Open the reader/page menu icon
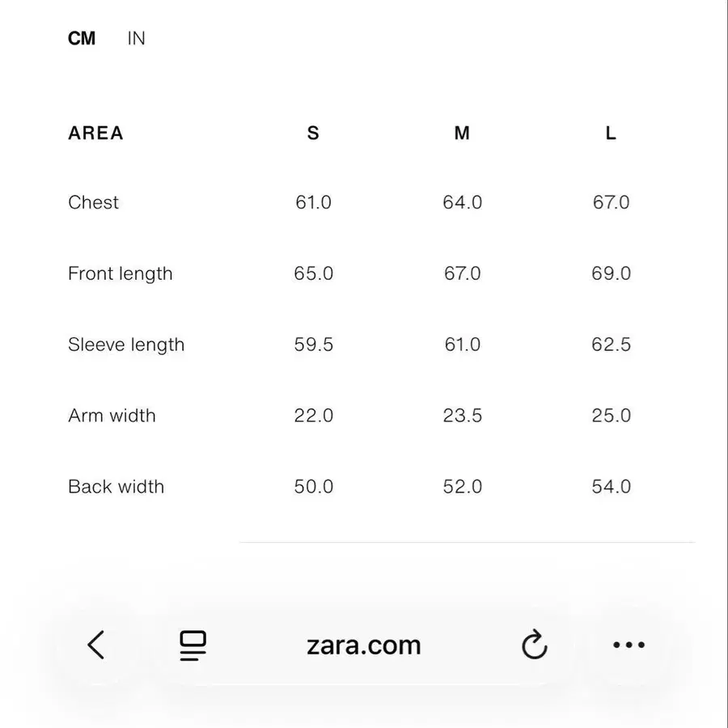Screen dimensions: 728x728 pos(193,645)
